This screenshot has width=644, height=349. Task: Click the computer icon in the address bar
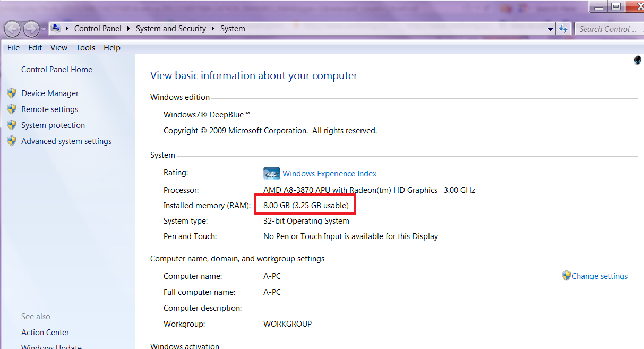55,29
